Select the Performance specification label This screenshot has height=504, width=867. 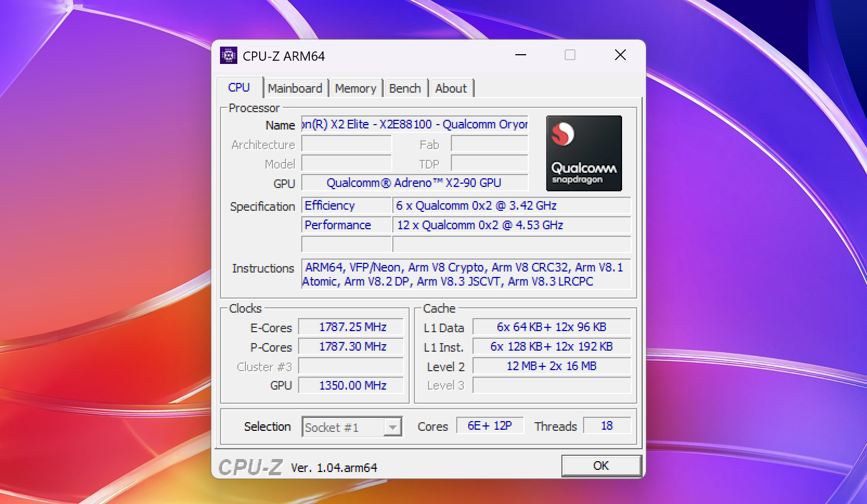point(346,225)
